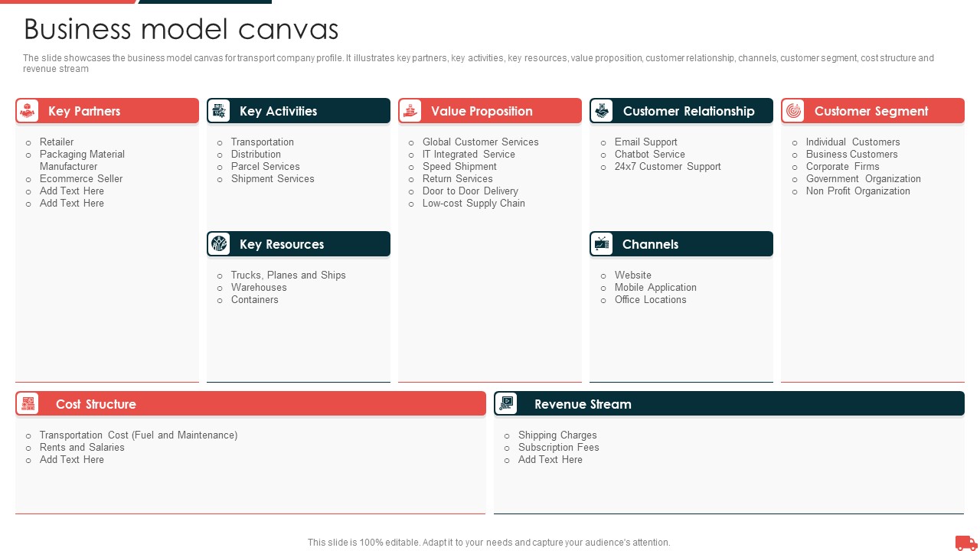980x551 pixels.
Task: Select the Key Partners header
Action: click(x=107, y=111)
